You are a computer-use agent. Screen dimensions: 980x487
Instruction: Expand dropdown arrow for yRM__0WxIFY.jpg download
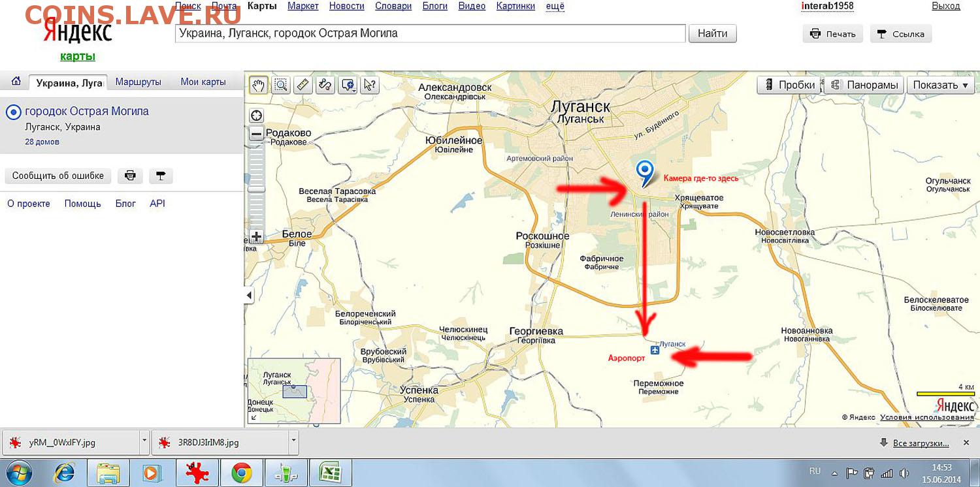(144, 442)
